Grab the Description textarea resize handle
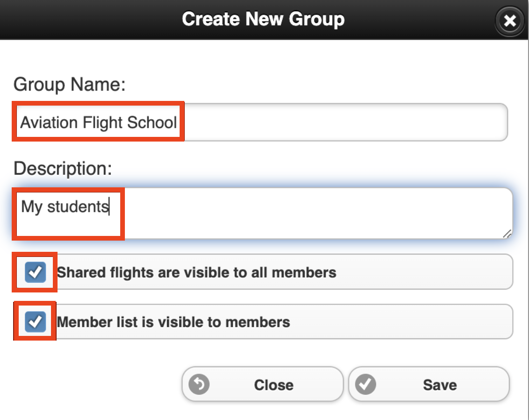 [507, 234]
